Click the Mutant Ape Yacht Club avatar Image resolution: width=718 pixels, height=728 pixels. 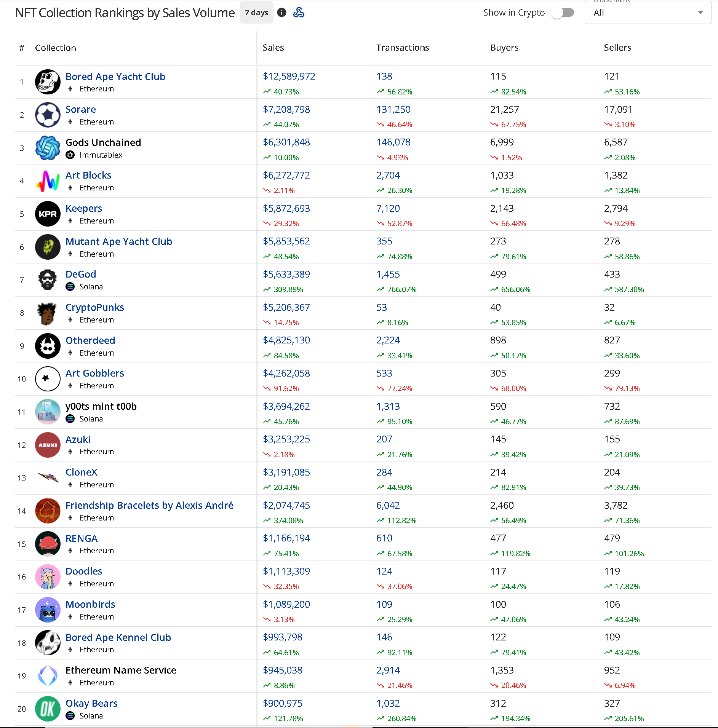pos(48,247)
